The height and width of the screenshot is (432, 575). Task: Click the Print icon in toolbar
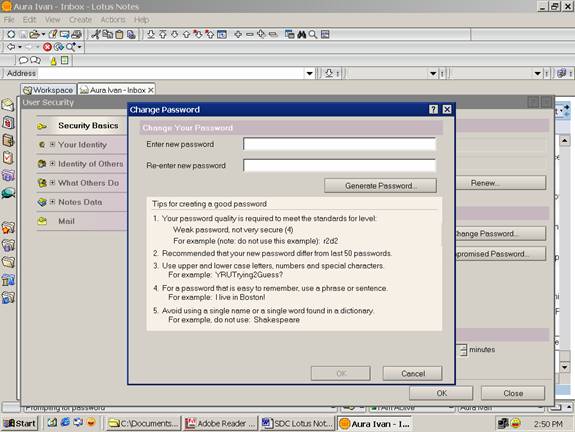pos(76,34)
